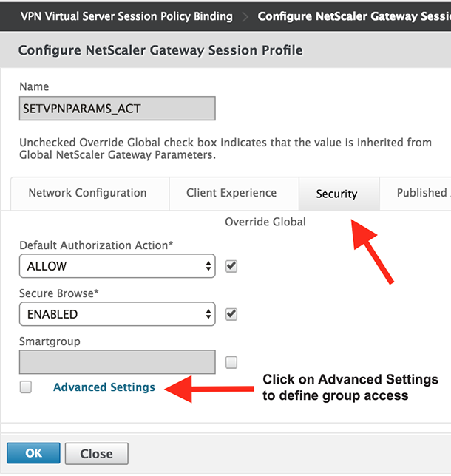Enable Override Global checkbox for Smartgroup
The width and height of the screenshot is (451, 476).
pos(231,362)
